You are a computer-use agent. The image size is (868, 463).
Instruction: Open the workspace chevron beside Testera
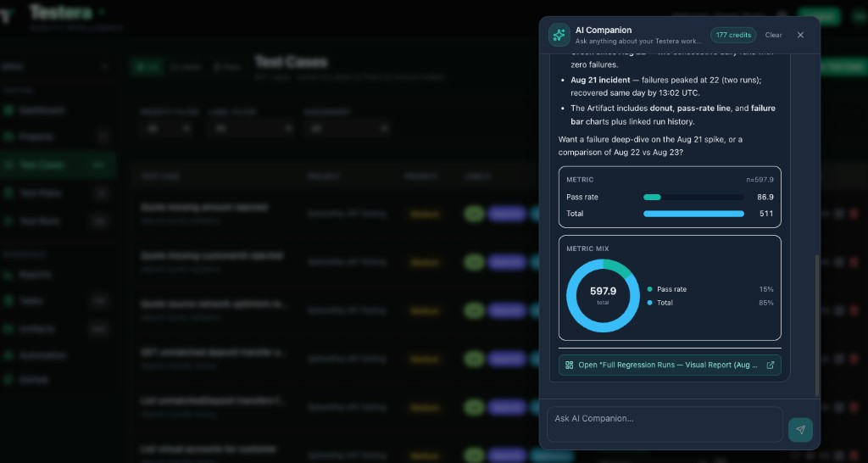click(x=102, y=11)
